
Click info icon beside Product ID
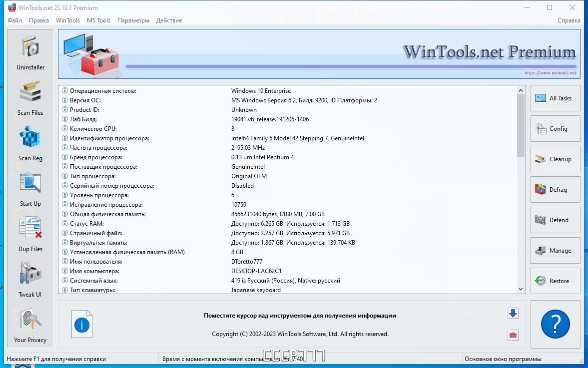pos(65,109)
